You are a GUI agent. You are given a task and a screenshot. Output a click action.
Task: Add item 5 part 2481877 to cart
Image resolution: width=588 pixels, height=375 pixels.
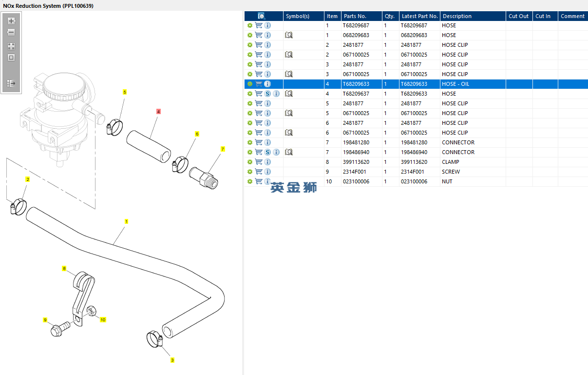pos(259,103)
